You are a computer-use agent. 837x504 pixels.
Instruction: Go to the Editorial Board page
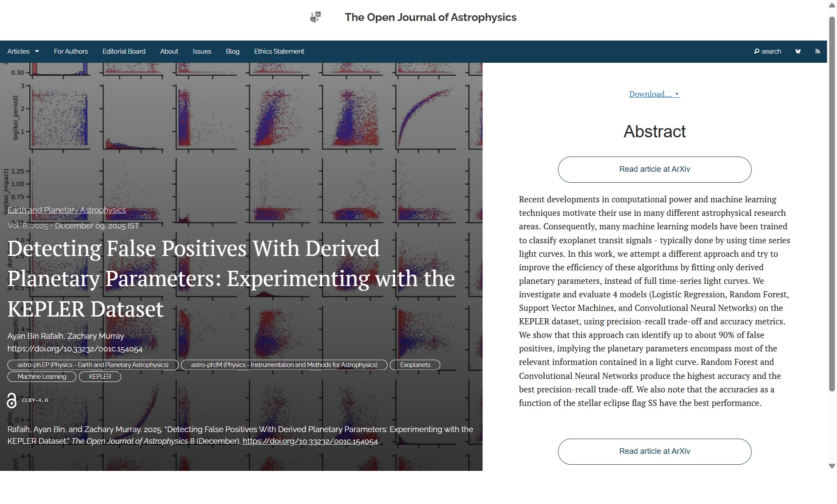click(x=124, y=51)
